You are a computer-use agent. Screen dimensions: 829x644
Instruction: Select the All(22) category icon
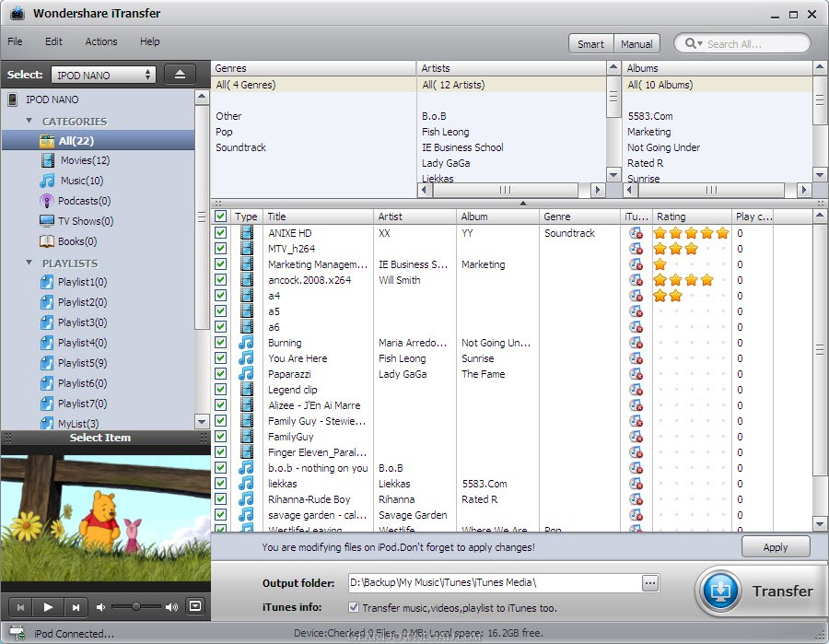pyautogui.click(x=47, y=141)
